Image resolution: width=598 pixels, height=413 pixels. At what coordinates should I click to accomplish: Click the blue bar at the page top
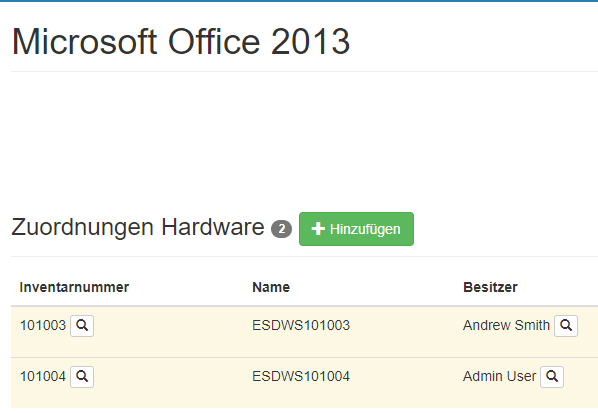[x=299, y=1]
